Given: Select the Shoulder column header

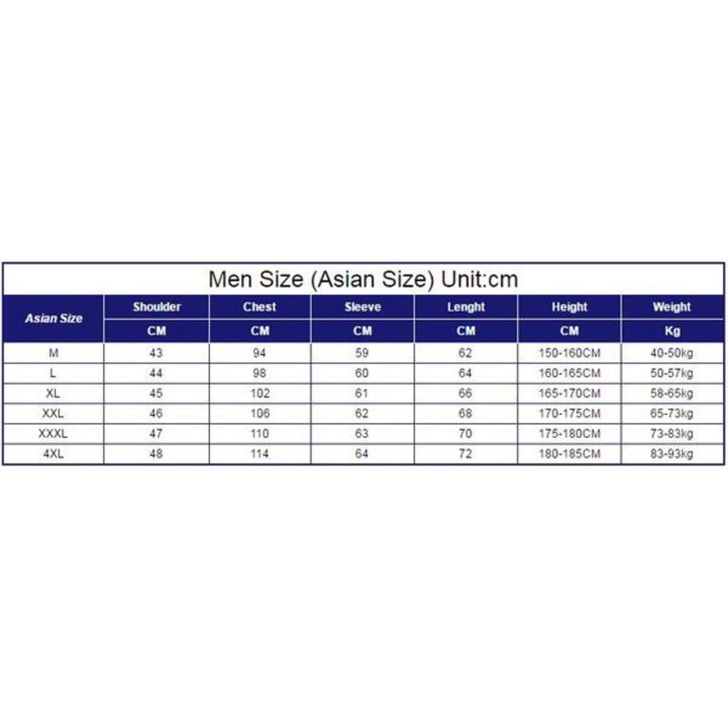Looking at the screenshot, I should click(x=156, y=307).
